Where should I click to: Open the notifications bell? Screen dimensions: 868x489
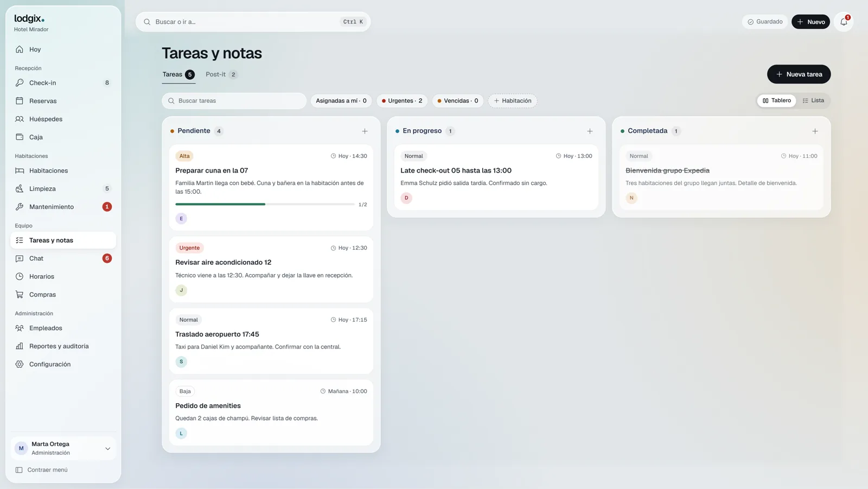[844, 22]
